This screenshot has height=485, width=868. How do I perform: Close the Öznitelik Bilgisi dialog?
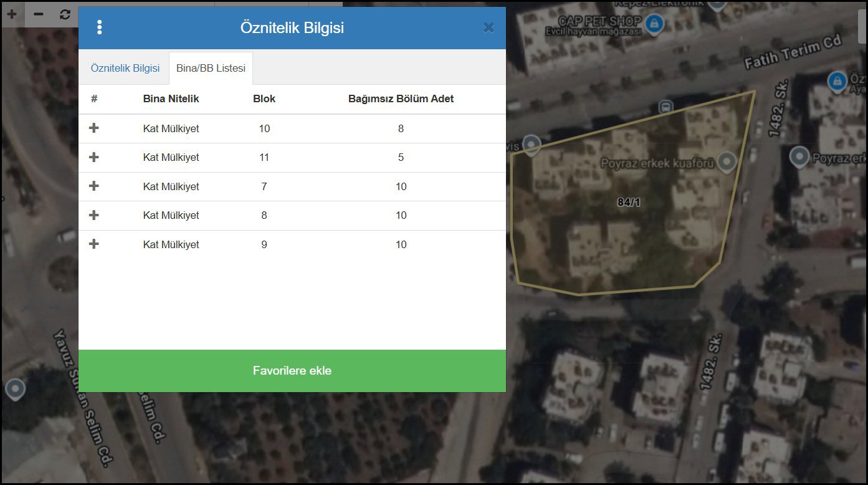coord(489,27)
